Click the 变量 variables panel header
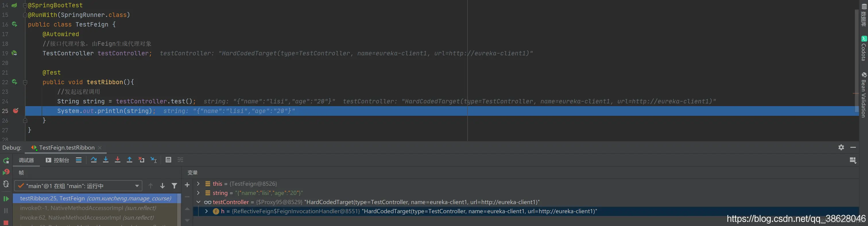 click(x=193, y=173)
